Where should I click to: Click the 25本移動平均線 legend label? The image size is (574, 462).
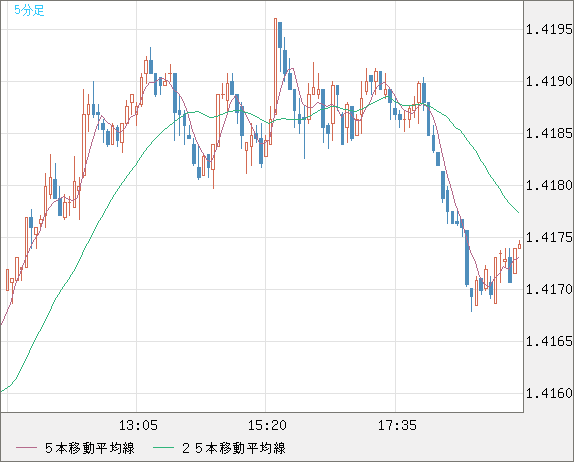point(234,448)
